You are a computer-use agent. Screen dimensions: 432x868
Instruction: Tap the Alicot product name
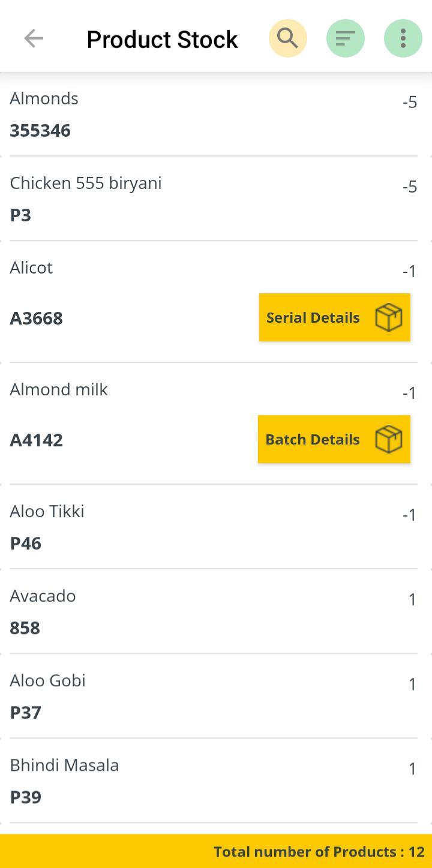coord(31,268)
